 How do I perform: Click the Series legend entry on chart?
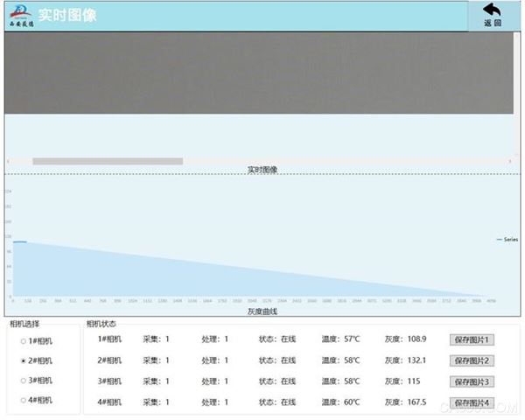pos(507,240)
